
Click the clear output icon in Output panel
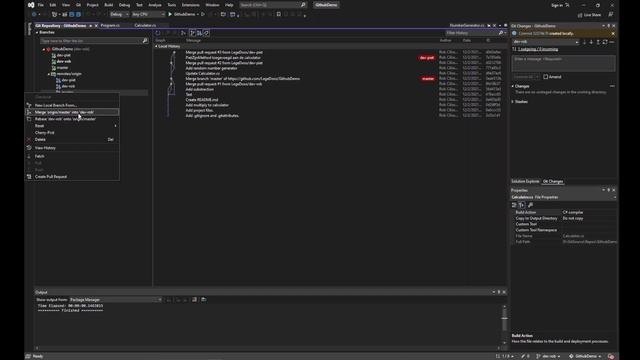pos(194,300)
